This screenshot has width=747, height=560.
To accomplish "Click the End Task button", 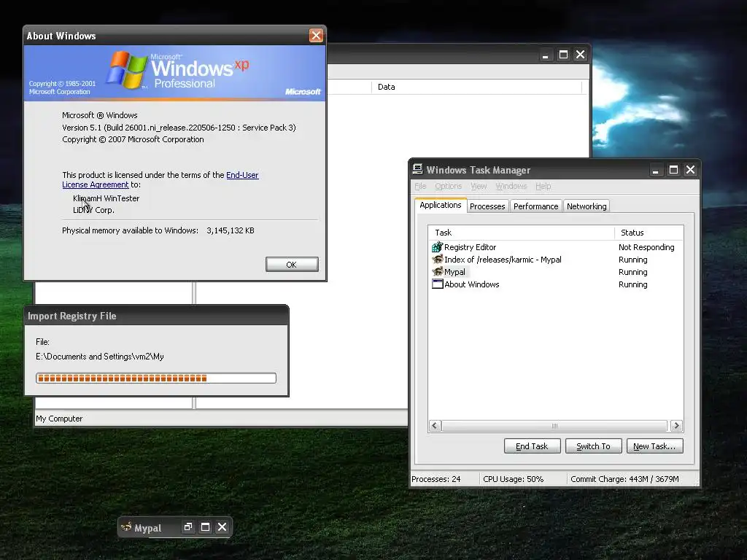I will point(532,446).
